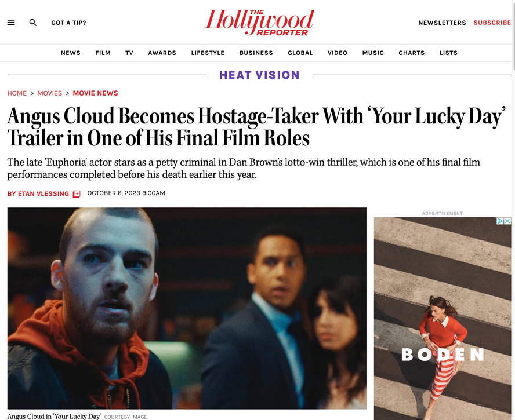Open the Film section
The height and width of the screenshot is (420, 515).
pyautogui.click(x=103, y=53)
